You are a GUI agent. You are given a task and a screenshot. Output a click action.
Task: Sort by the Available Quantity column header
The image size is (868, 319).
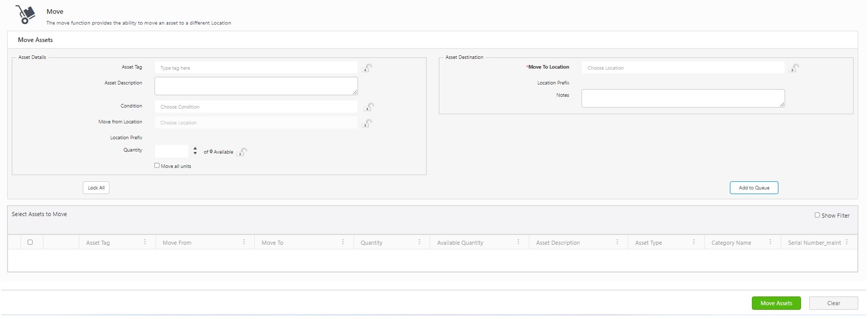coord(460,243)
